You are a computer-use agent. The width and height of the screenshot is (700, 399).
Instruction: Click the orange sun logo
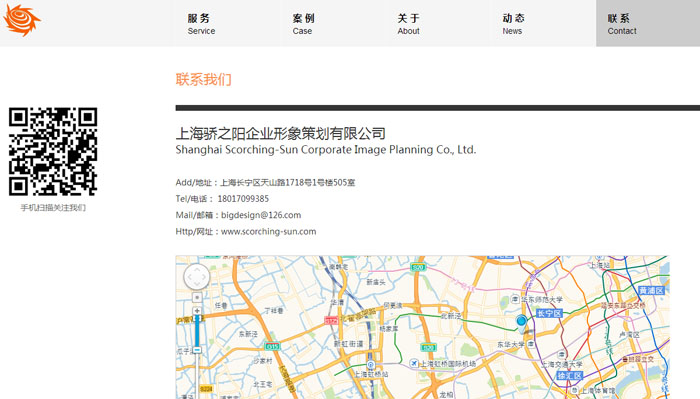(21, 20)
